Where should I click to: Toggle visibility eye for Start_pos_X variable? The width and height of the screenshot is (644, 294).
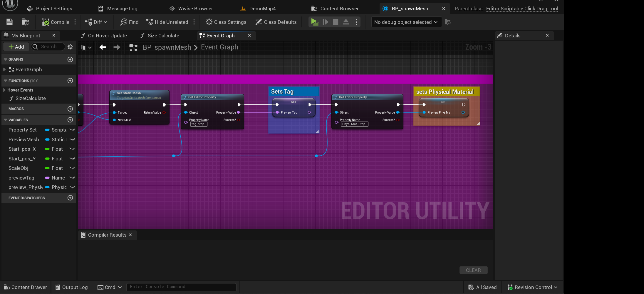click(x=72, y=149)
